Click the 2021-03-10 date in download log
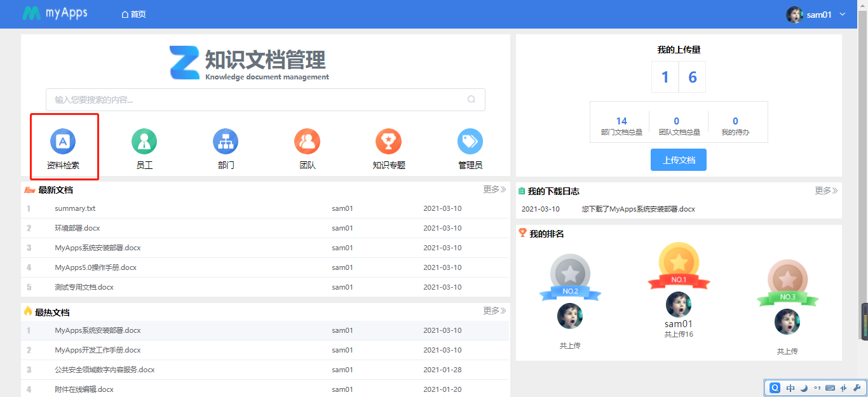 541,209
